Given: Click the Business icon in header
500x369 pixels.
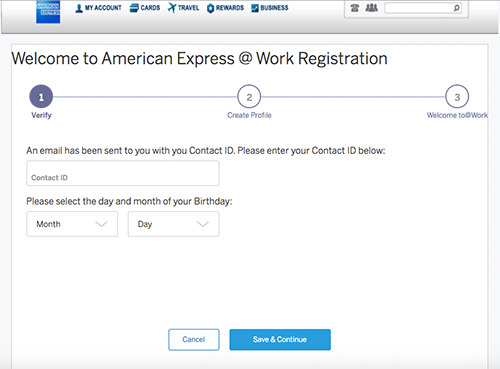Looking at the screenshot, I should click(255, 8).
